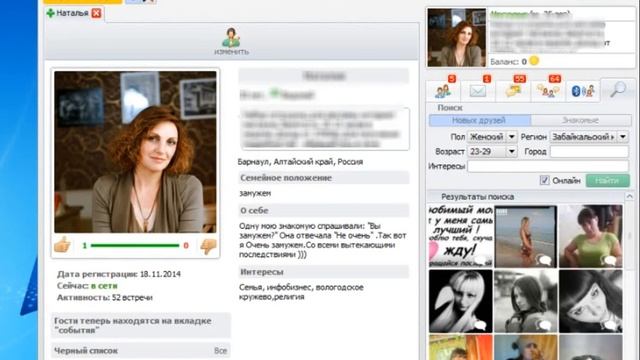Screen dimensions: 640x360
Task: Switch to the Знакомые search mode
Action: click(x=580, y=120)
